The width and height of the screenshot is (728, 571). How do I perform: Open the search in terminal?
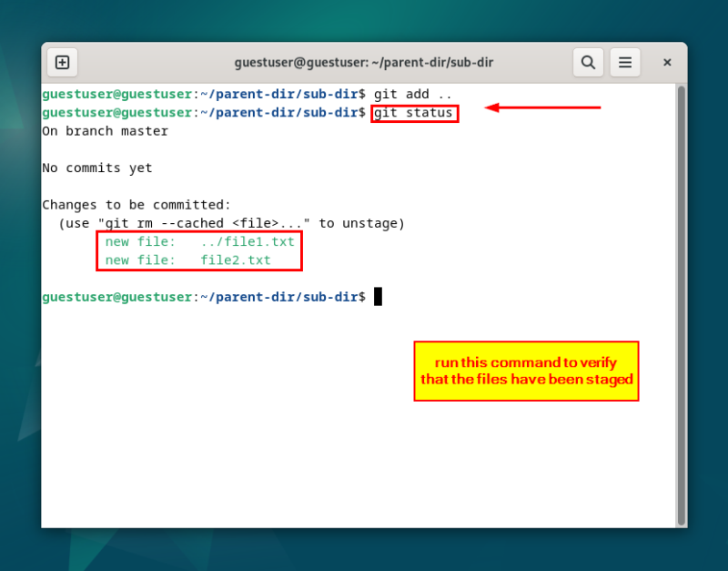click(x=588, y=62)
